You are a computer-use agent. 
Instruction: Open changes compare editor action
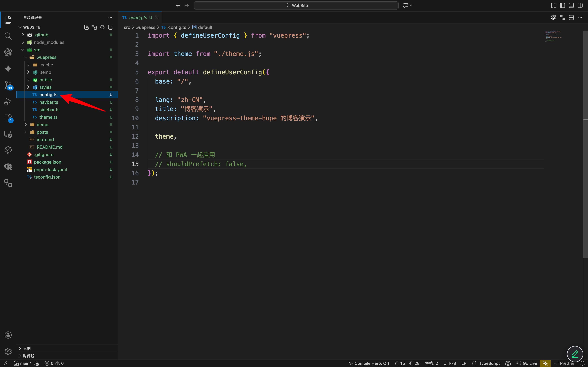point(562,18)
